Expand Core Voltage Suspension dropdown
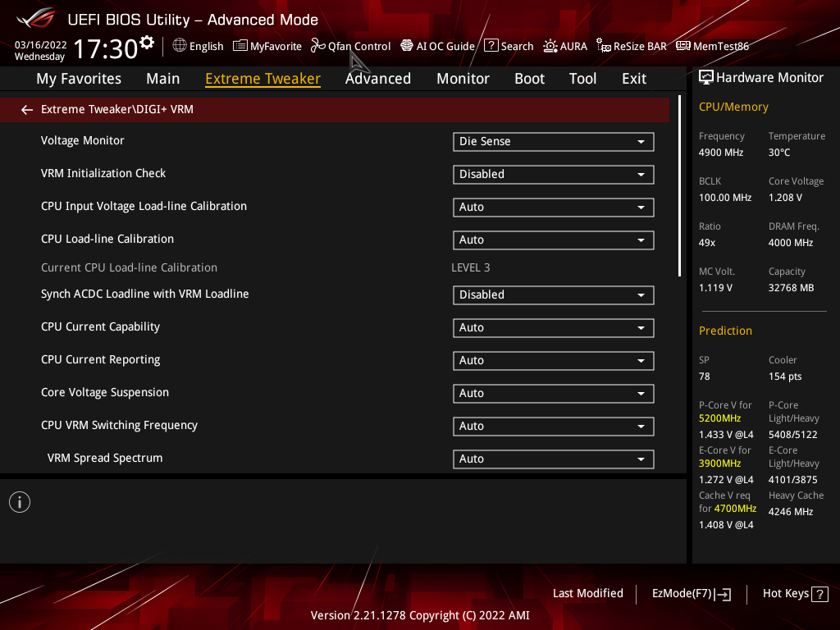The image size is (840, 630). tap(554, 394)
